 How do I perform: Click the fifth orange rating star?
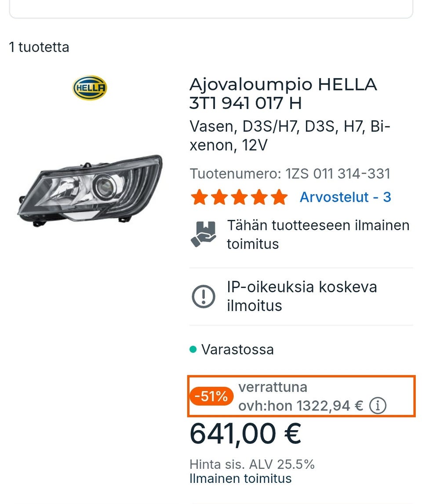point(279,197)
